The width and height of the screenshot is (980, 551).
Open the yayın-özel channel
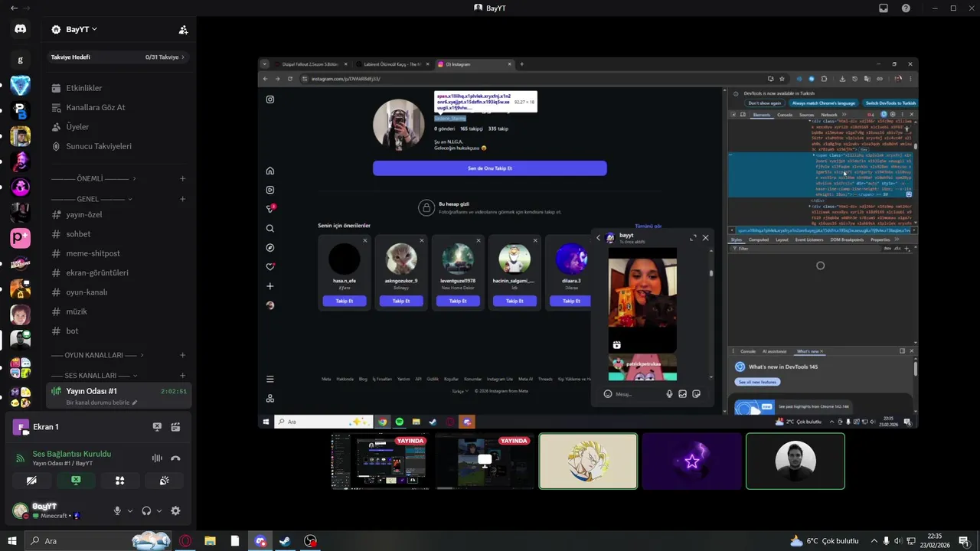117,214
